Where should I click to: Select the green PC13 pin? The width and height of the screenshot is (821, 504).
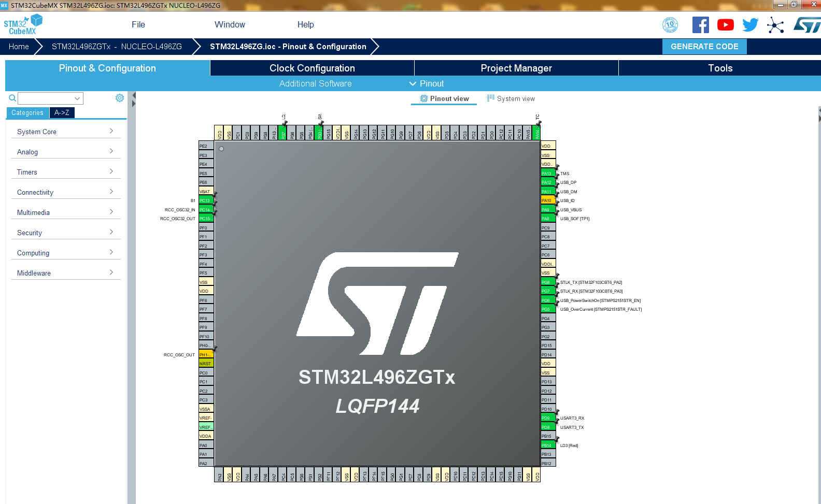click(x=206, y=200)
